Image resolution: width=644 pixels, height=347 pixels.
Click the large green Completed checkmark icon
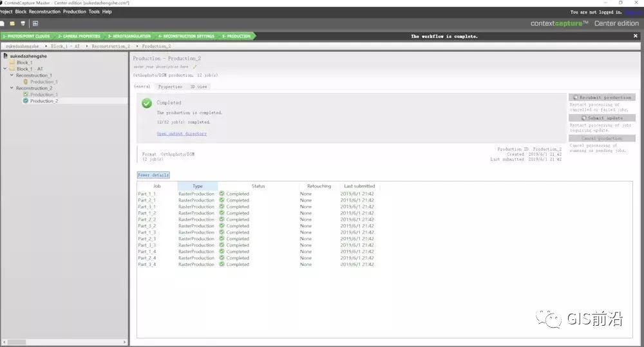click(x=147, y=103)
